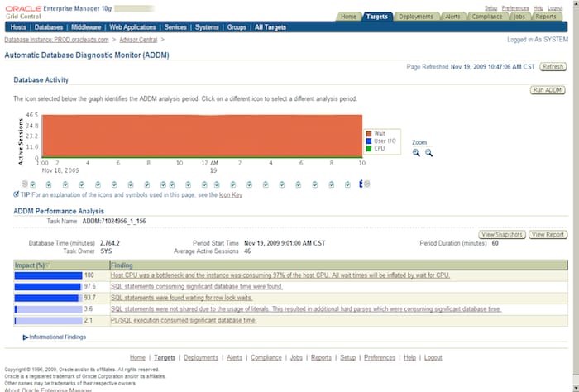Open Middleware in the subnavigation bar
Screen dimensions: 579x392
tap(86, 27)
